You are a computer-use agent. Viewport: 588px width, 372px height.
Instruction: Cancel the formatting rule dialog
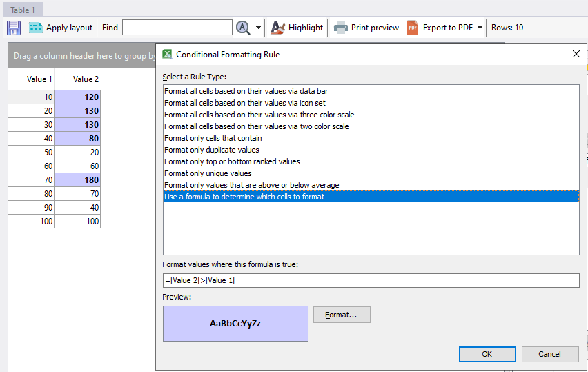pos(549,354)
